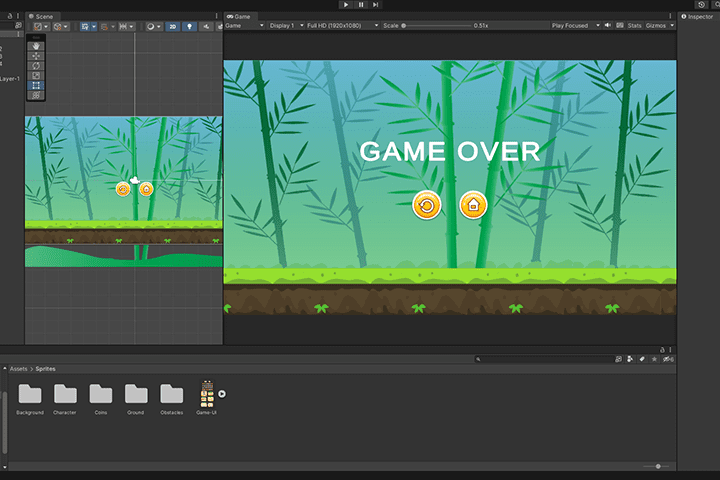The height and width of the screenshot is (480, 720).
Task: Open the ruler snap settings dropdown
Action: click(126, 27)
